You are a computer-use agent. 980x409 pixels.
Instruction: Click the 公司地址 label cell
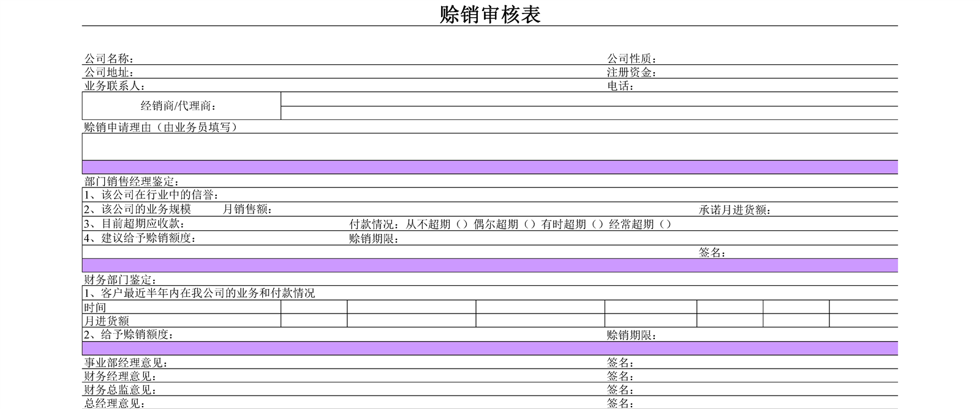109,73
